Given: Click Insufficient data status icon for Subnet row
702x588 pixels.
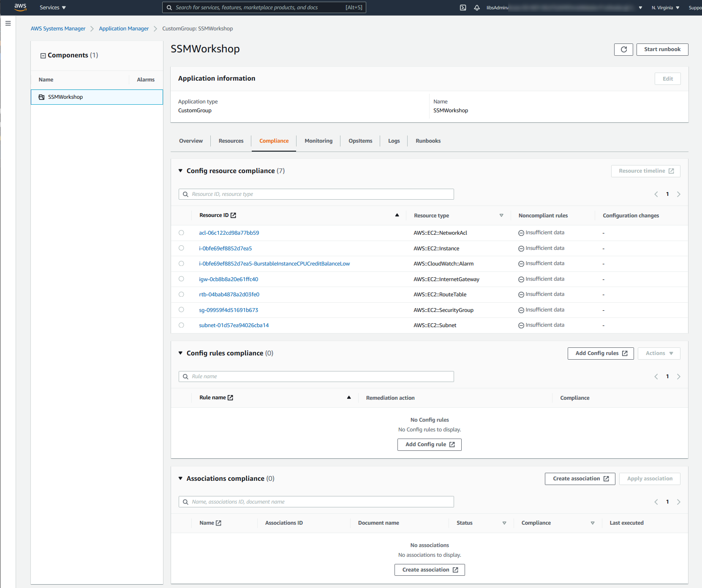Looking at the screenshot, I should [521, 325].
